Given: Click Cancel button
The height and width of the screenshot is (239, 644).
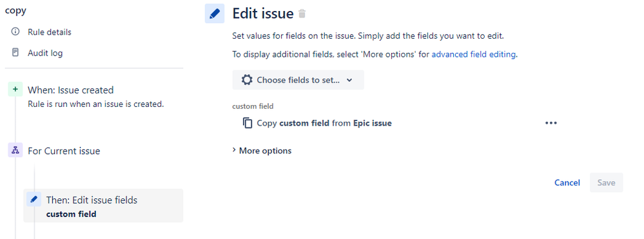Looking at the screenshot, I should [567, 183].
